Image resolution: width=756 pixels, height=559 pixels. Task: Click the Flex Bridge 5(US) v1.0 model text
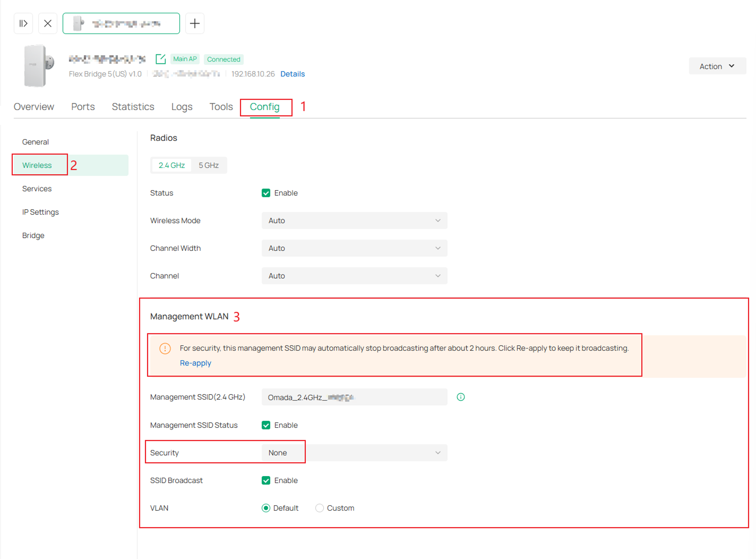pos(105,74)
